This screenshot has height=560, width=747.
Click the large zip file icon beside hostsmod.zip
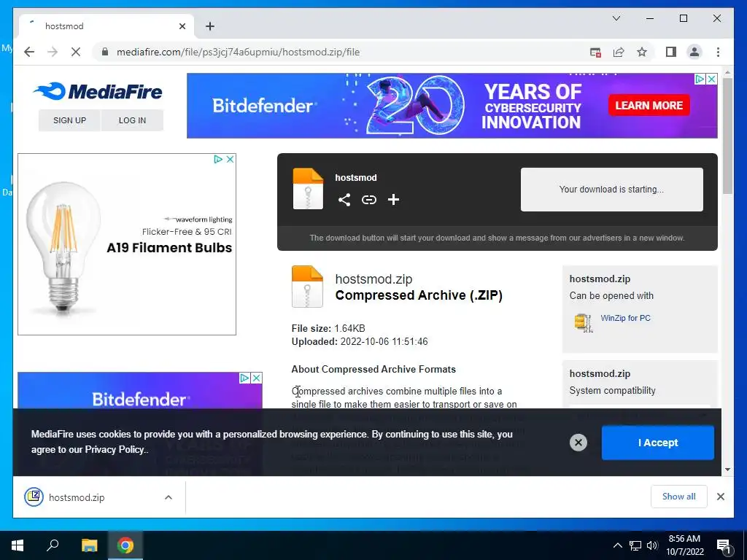pyautogui.click(x=307, y=286)
